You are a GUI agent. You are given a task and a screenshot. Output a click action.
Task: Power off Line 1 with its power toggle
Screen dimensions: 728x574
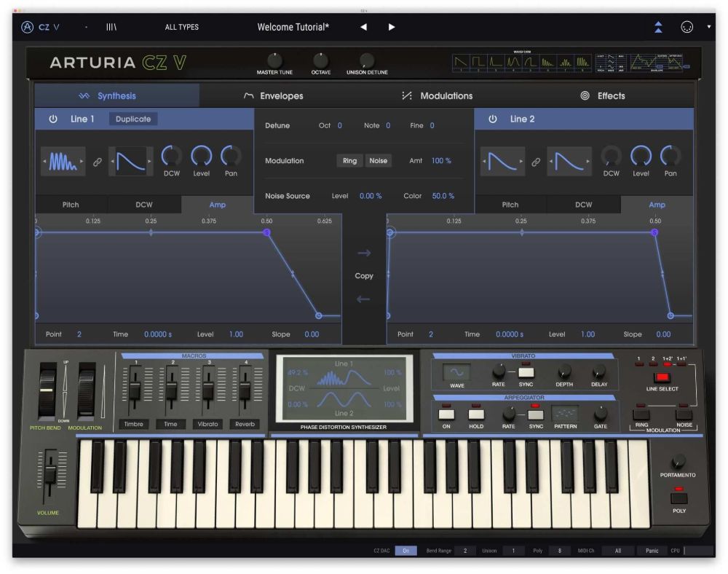coord(53,119)
